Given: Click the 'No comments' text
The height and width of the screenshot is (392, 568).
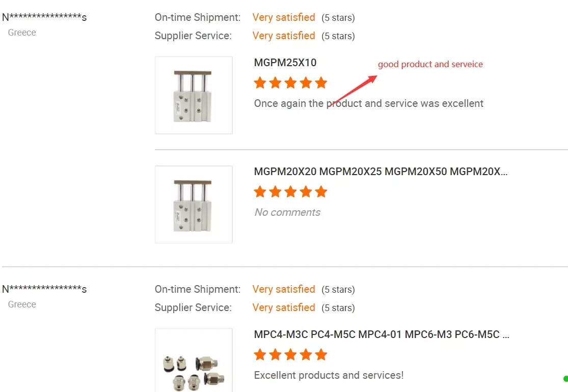Looking at the screenshot, I should point(287,212).
